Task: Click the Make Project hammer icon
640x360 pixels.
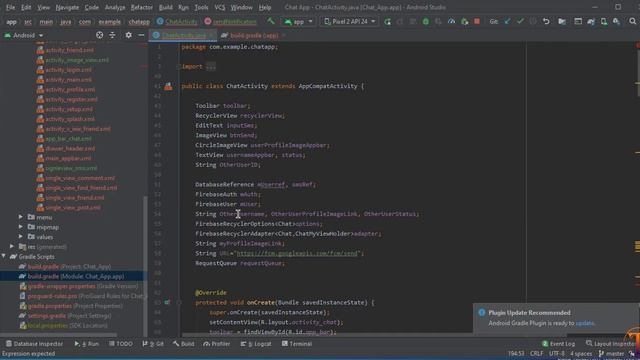Action: (271, 21)
